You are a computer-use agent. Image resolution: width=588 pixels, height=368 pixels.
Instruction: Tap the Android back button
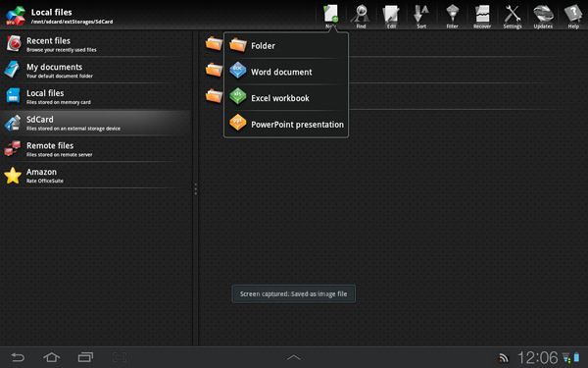point(18,357)
